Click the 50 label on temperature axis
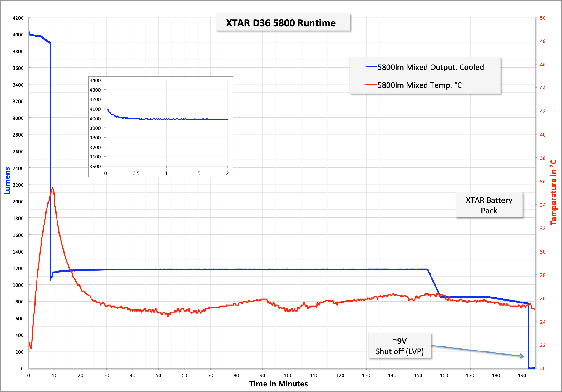 (543, 18)
